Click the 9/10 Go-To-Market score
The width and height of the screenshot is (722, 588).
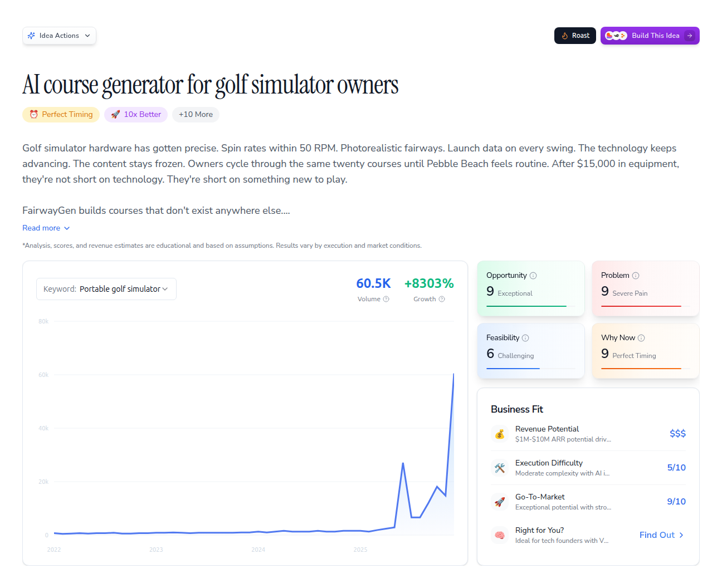[676, 502]
